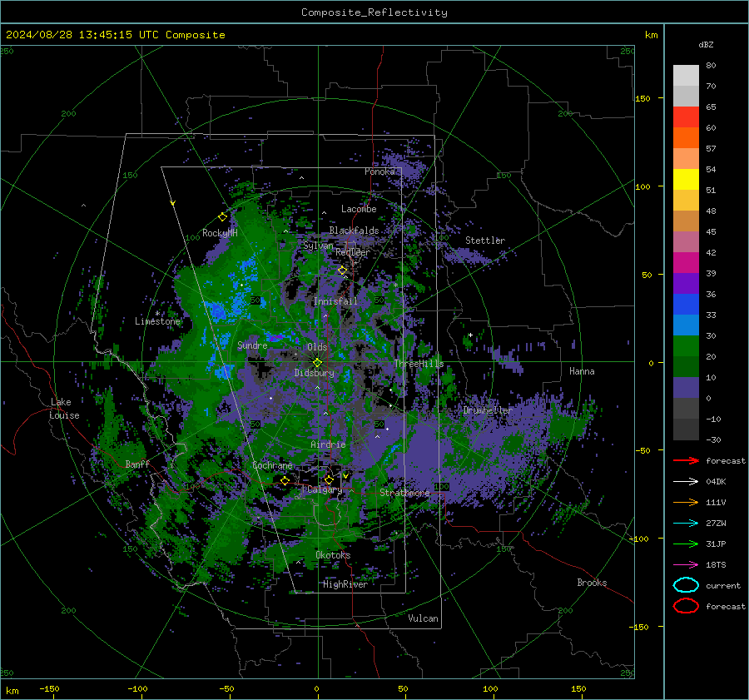
Task: Click the Innisfail city label
Action: (335, 301)
